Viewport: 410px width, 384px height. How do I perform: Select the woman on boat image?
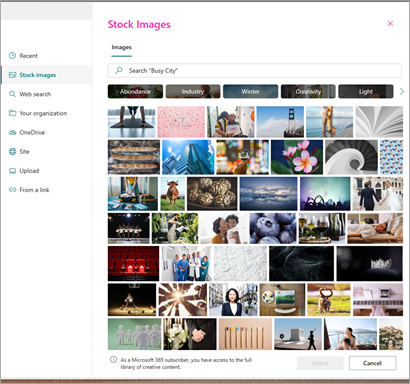[351, 334]
